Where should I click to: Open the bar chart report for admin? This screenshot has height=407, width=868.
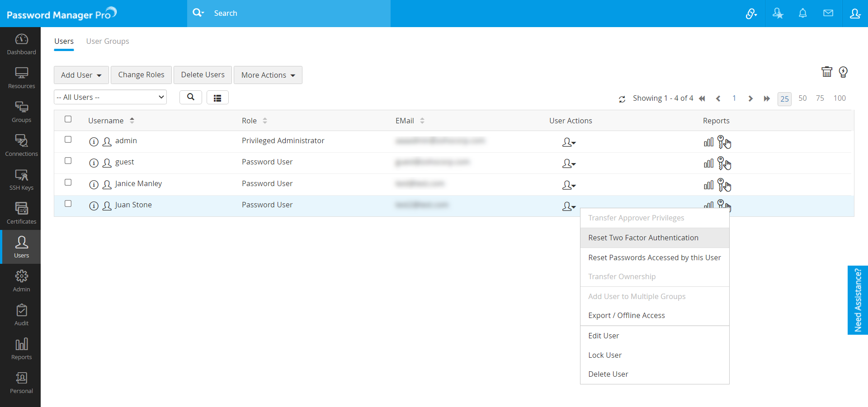pos(708,142)
